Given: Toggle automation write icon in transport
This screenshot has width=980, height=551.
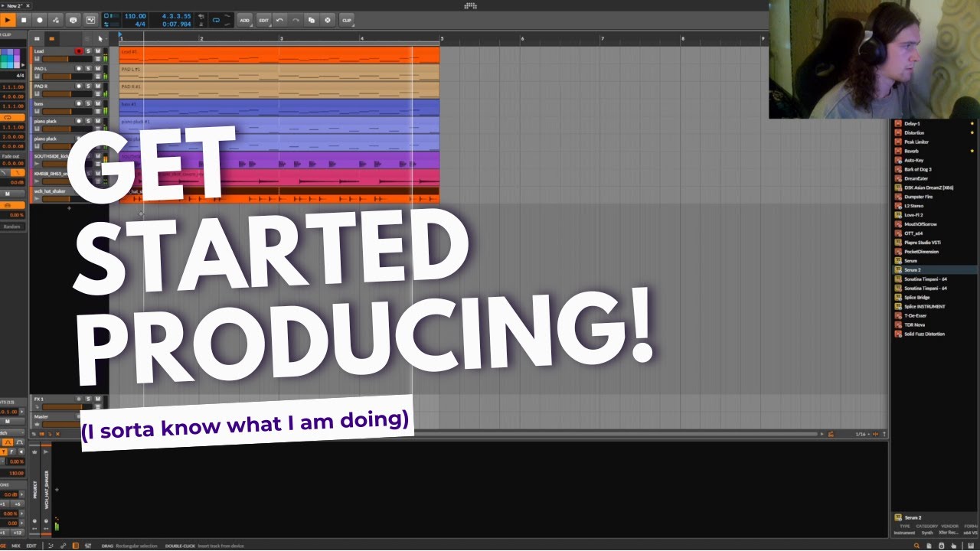Looking at the screenshot, I should pos(56,19).
